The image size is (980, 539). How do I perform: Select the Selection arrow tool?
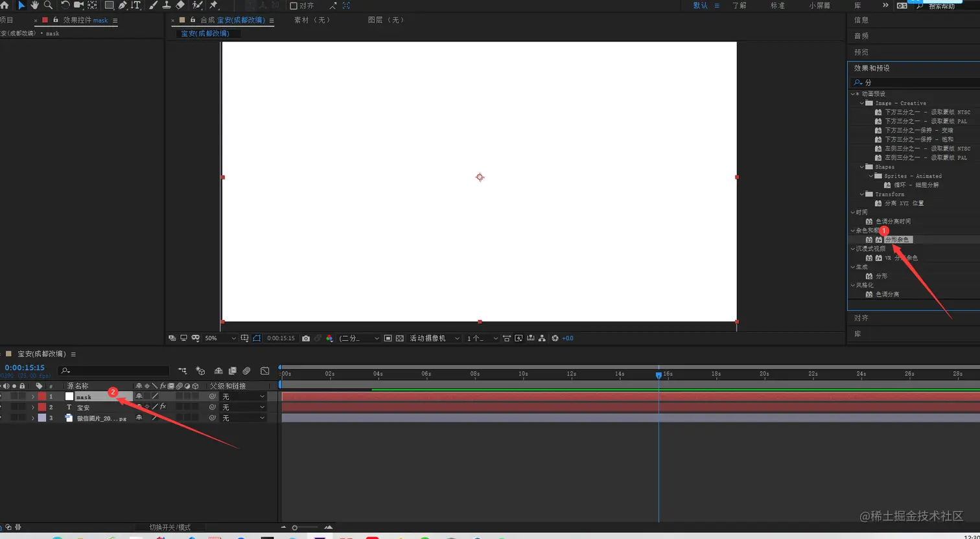tap(21, 5)
